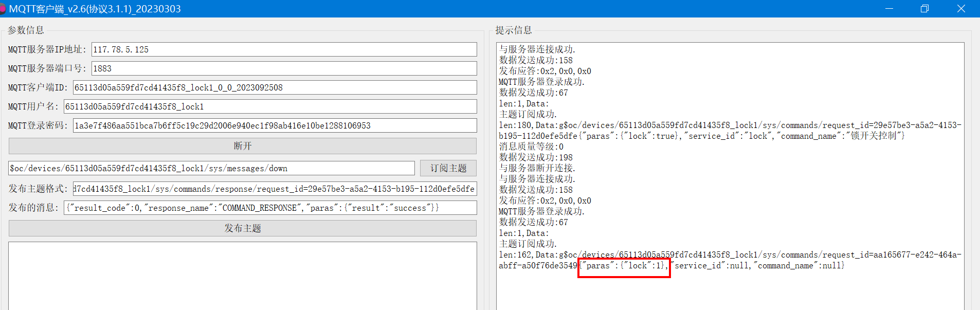The image size is (980, 310).
Task: Click the 发布的消息 message content field
Action: point(270,208)
